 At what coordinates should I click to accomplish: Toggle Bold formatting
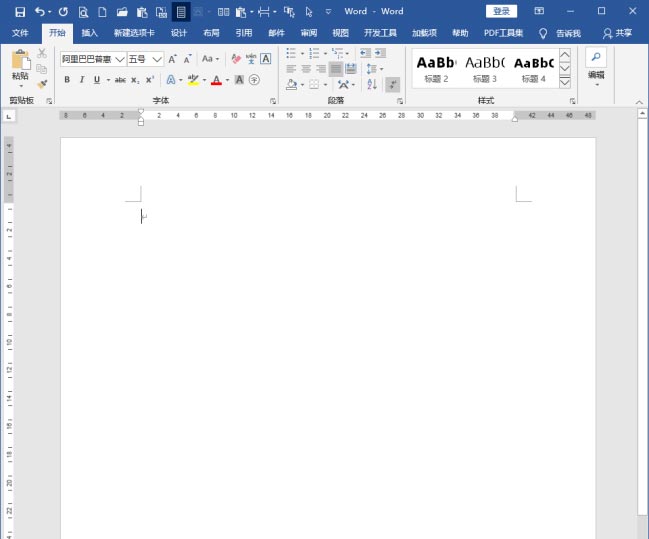[x=68, y=80]
